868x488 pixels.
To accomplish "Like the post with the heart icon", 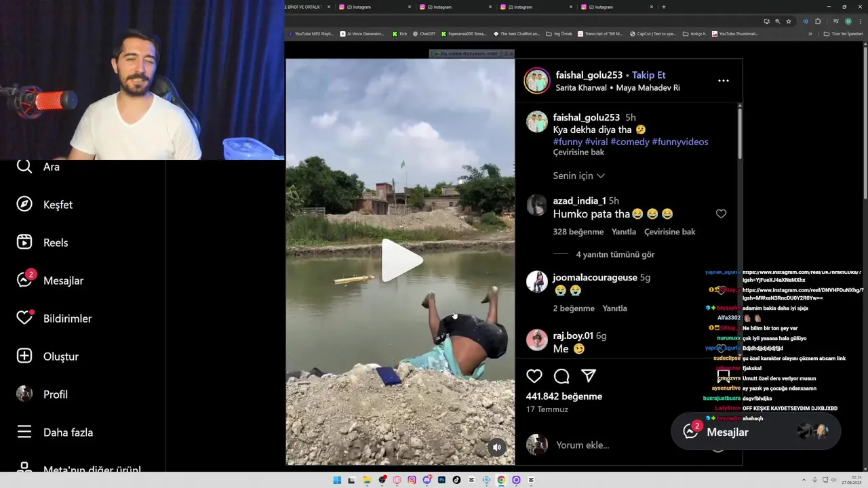I will click(534, 376).
